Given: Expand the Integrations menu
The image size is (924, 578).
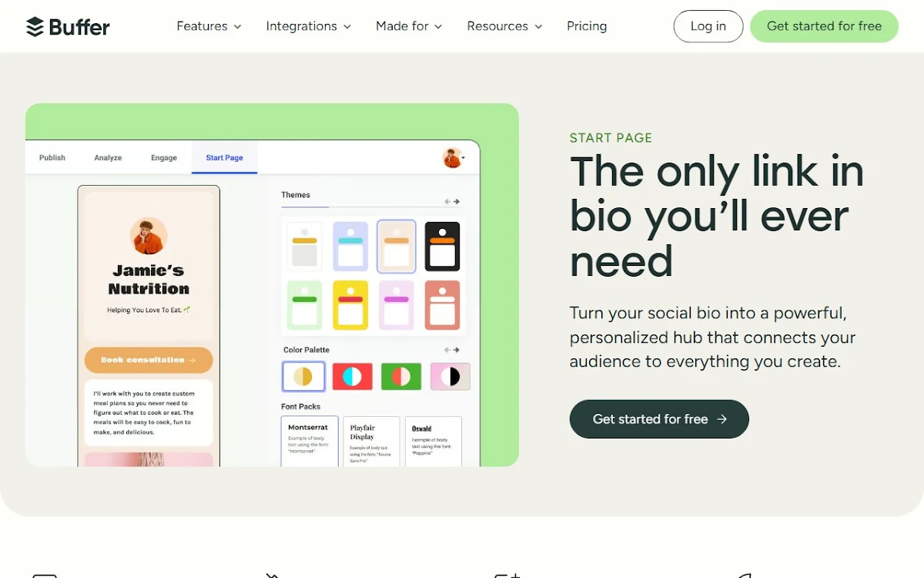Looking at the screenshot, I should (308, 26).
